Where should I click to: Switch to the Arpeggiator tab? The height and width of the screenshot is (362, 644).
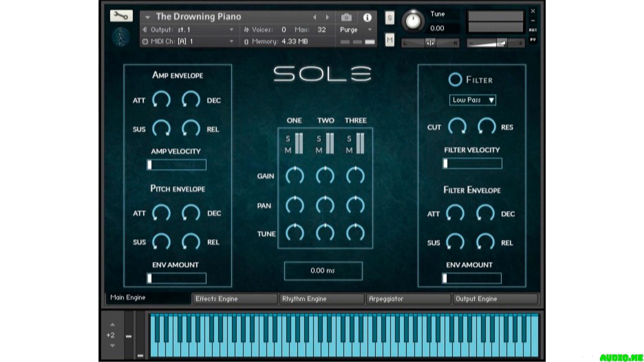(x=408, y=299)
